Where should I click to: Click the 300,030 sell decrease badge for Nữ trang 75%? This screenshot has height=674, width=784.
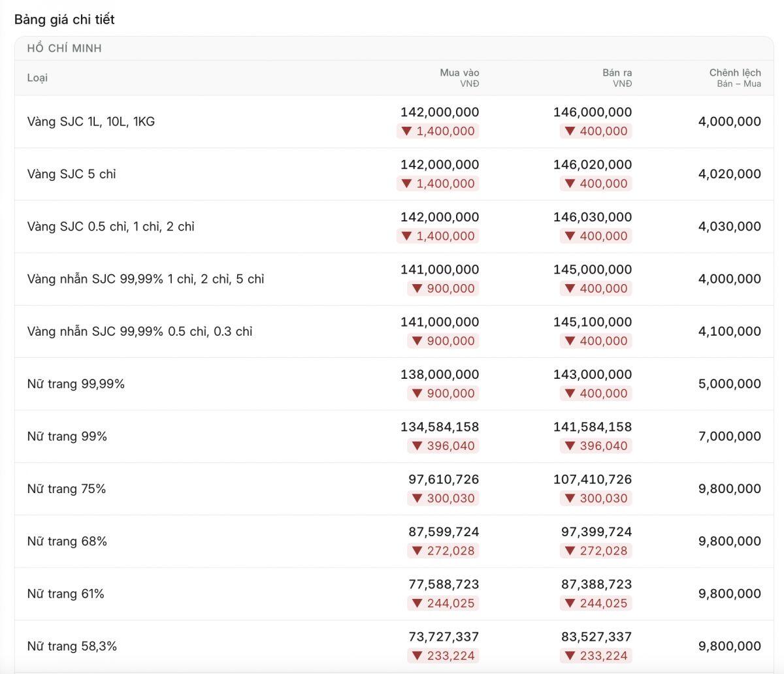click(596, 498)
